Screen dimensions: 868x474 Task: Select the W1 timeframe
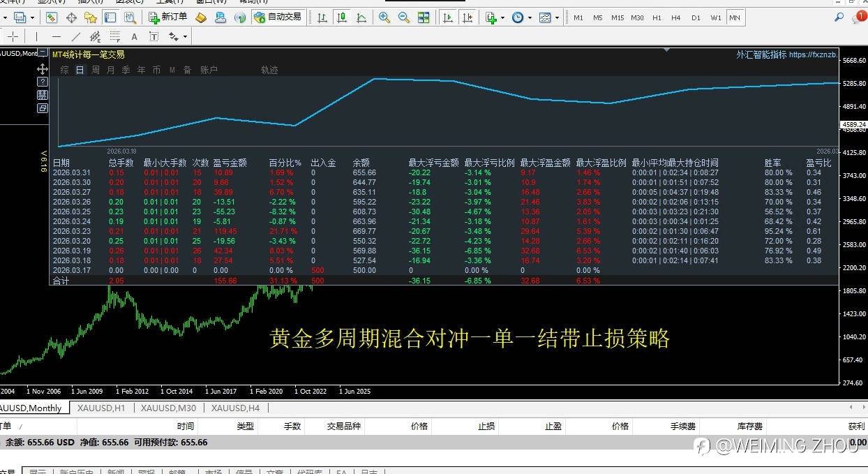(716, 17)
